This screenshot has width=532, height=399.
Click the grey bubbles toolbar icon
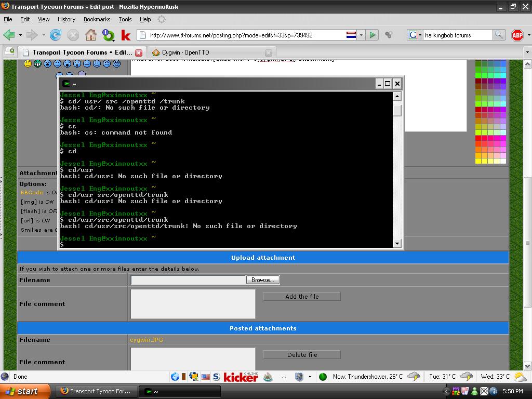(x=389, y=35)
